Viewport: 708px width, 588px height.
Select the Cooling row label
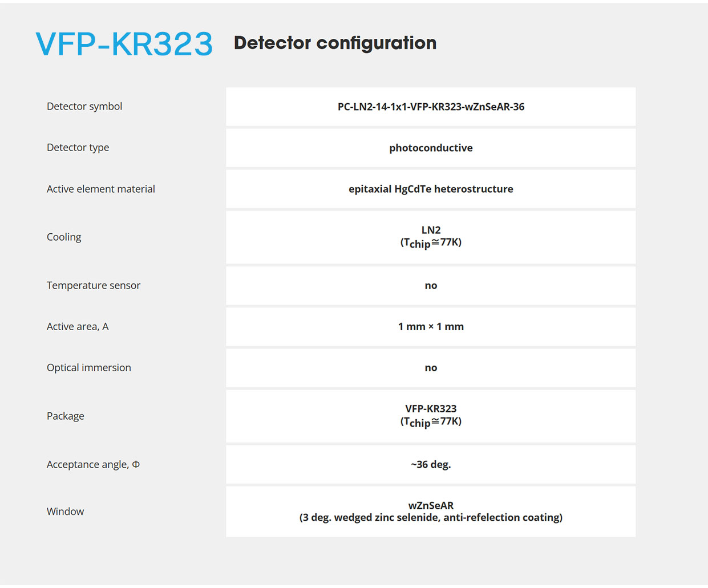coord(64,237)
